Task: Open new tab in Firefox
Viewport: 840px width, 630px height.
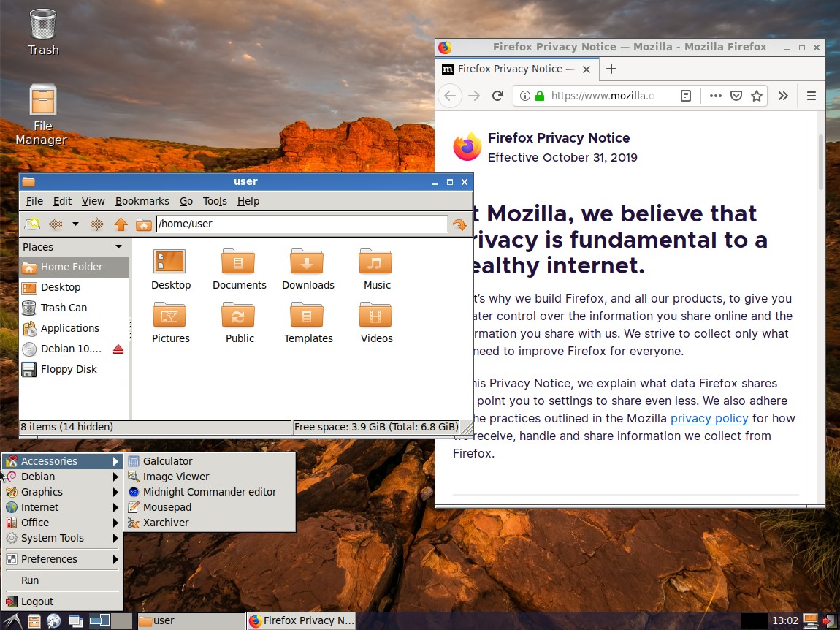Action: click(611, 69)
